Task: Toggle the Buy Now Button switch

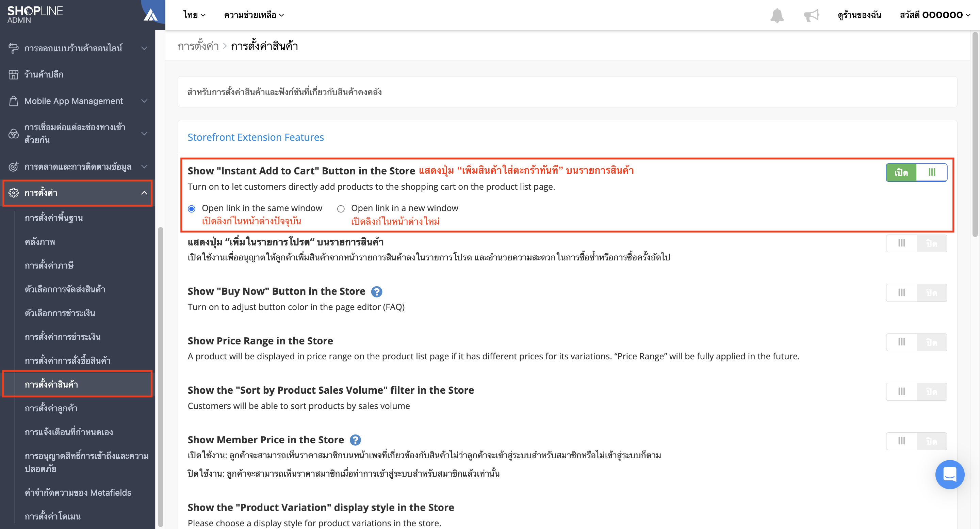Action: click(x=916, y=293)
